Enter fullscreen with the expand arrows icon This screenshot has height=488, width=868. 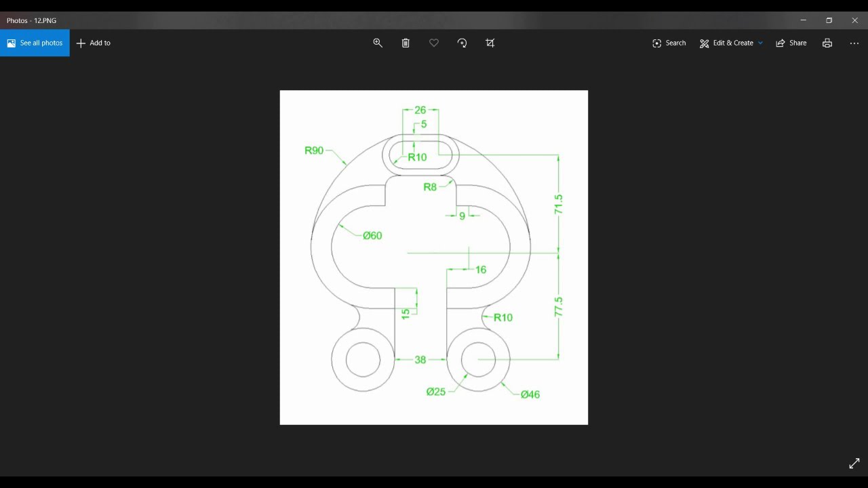(854, 464)
